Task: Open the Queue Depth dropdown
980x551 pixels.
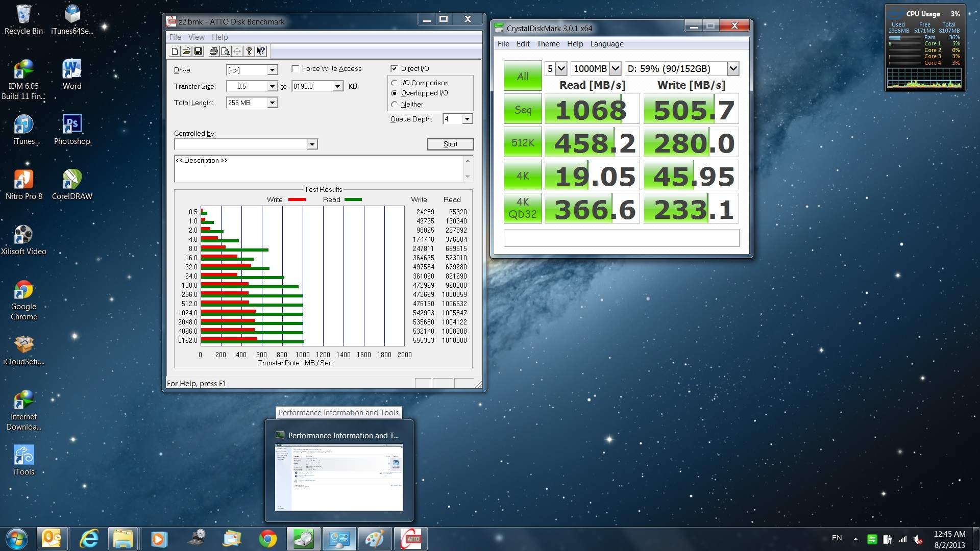Action: click(x=467, y=119)
